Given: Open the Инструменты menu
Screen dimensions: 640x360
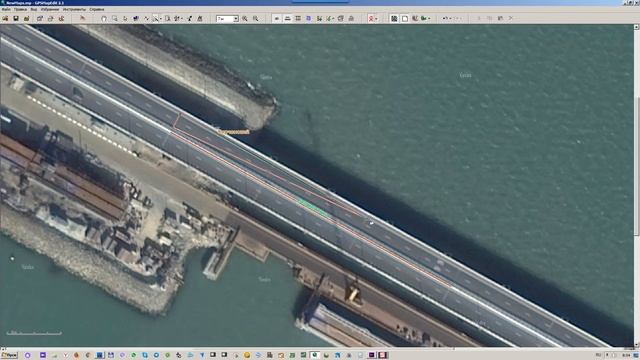Looking at the screenshot, I should click(x=75, y=9).
